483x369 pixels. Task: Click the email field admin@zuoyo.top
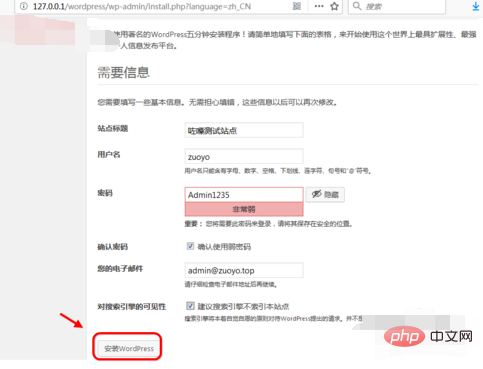pyautogui.click(x=244, y=270)
